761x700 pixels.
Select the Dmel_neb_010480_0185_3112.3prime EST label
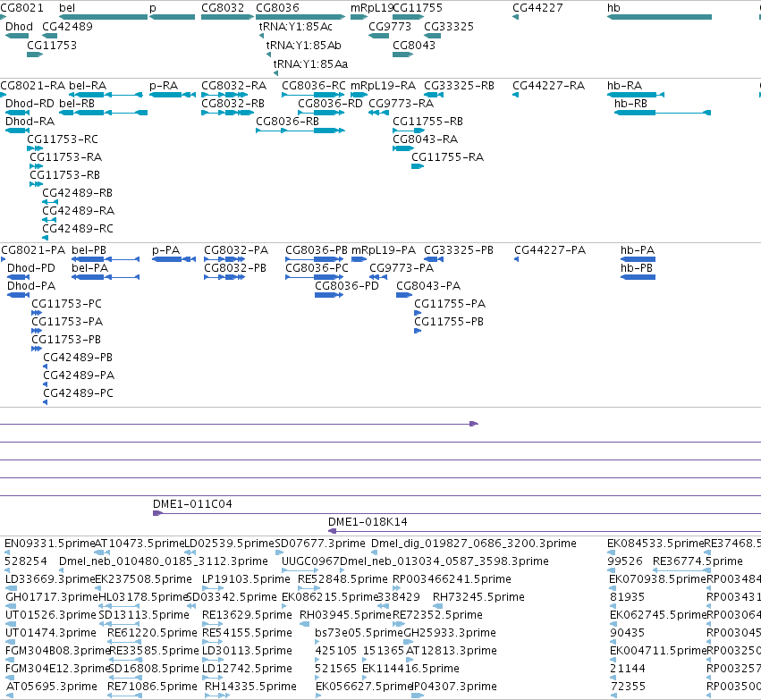coord(164,561)
